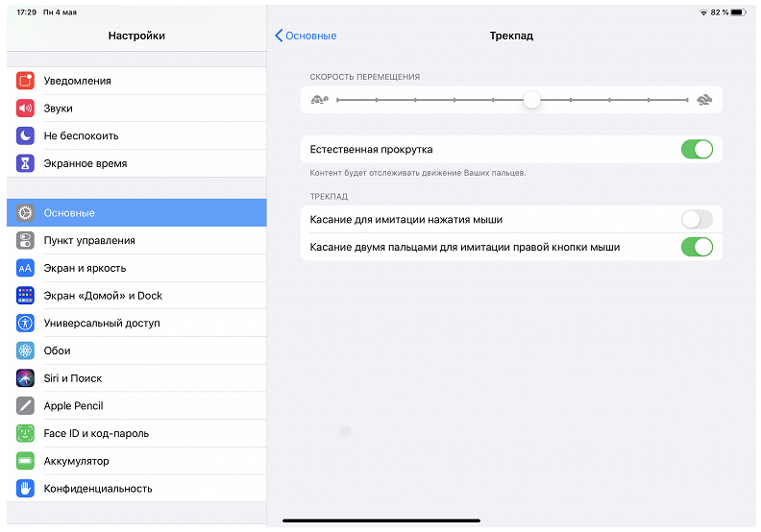Open the Siri и Поиск icon
The height and width of the screenshot is (532, 761).
tap(25, 378)
